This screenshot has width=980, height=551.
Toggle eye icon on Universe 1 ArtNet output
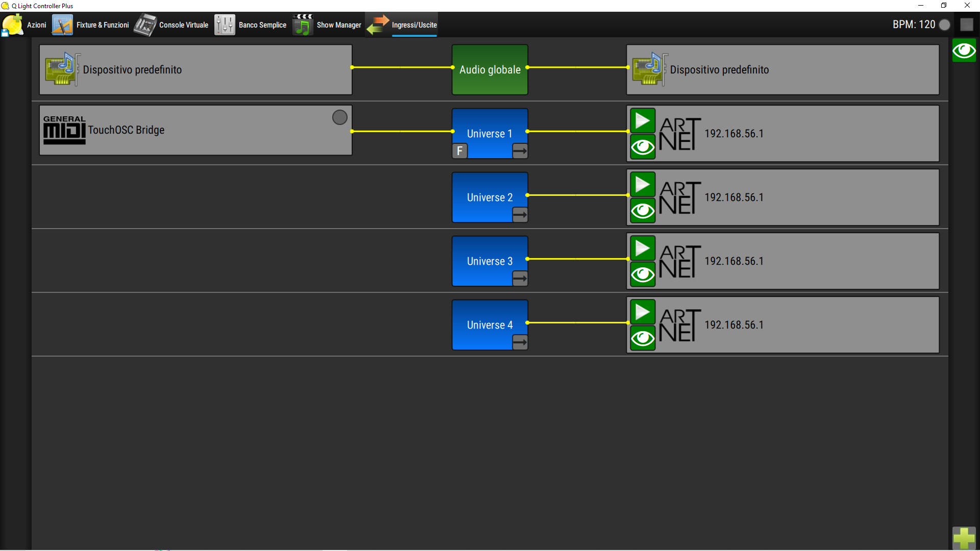[643, 147]
